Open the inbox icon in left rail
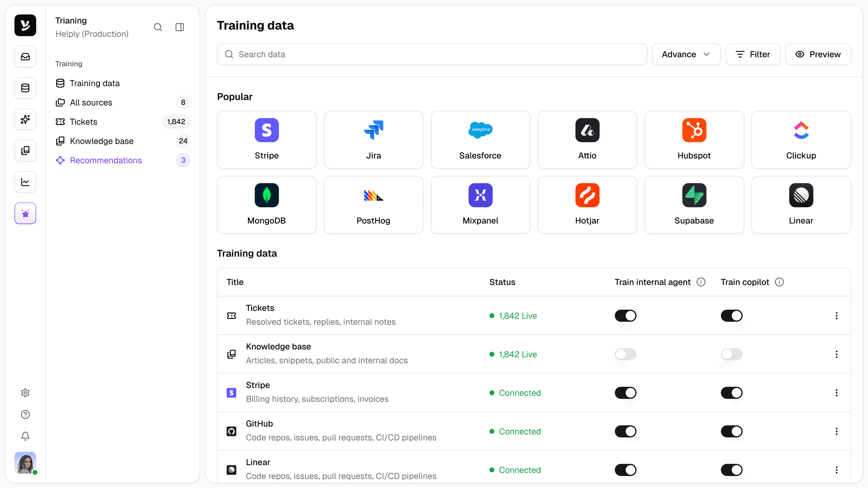Screen dimensions: 868x488 tap(25, 56)
